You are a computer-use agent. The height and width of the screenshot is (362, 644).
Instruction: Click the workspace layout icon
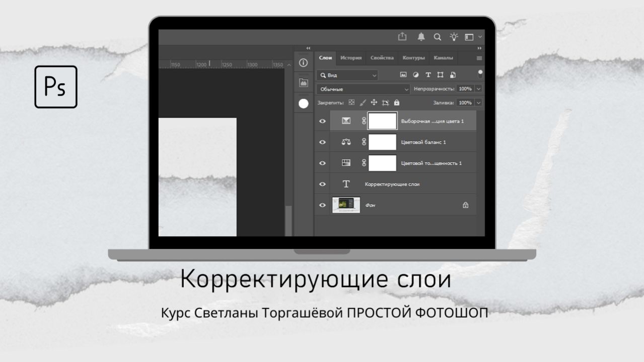coord(469,37)
